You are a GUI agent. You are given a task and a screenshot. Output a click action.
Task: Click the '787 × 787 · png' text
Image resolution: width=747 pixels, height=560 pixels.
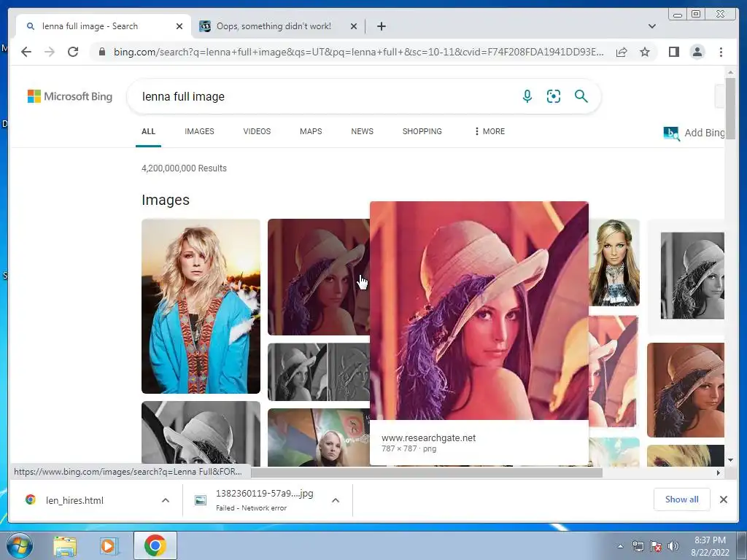(409, 448)
